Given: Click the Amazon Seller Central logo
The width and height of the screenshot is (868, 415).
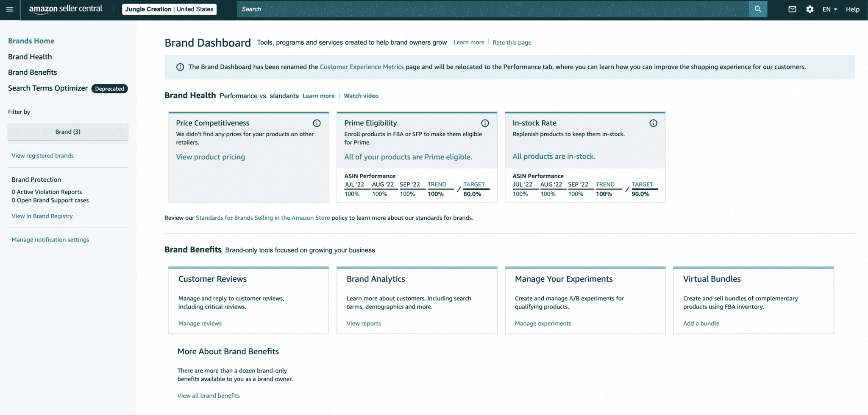Looking at the screenshot, I should pos(65,8).
